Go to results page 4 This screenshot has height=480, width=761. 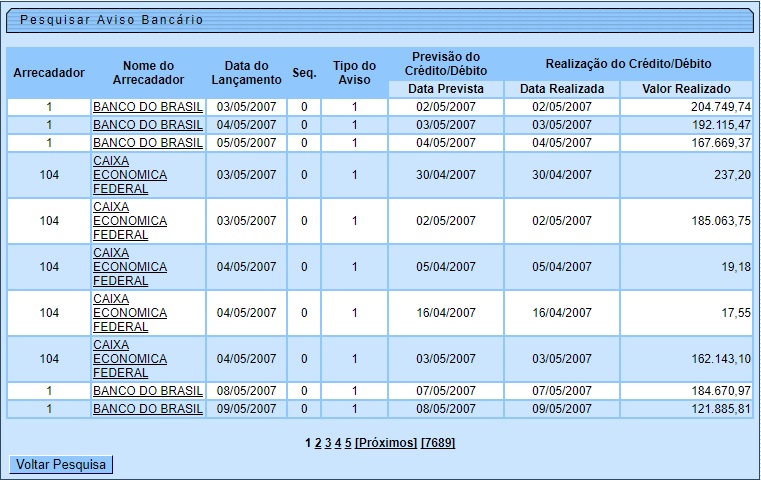pos(338,443)
